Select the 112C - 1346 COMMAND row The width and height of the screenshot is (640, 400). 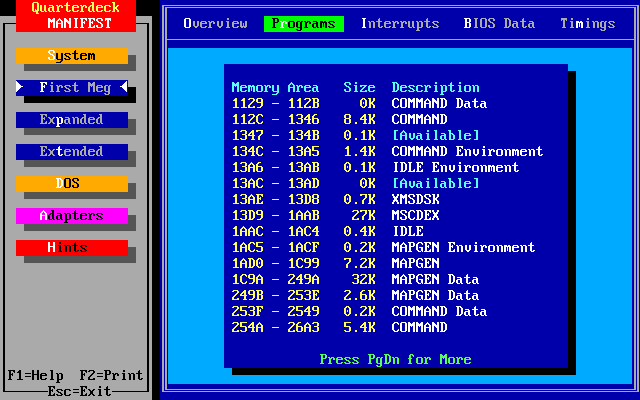340,119
